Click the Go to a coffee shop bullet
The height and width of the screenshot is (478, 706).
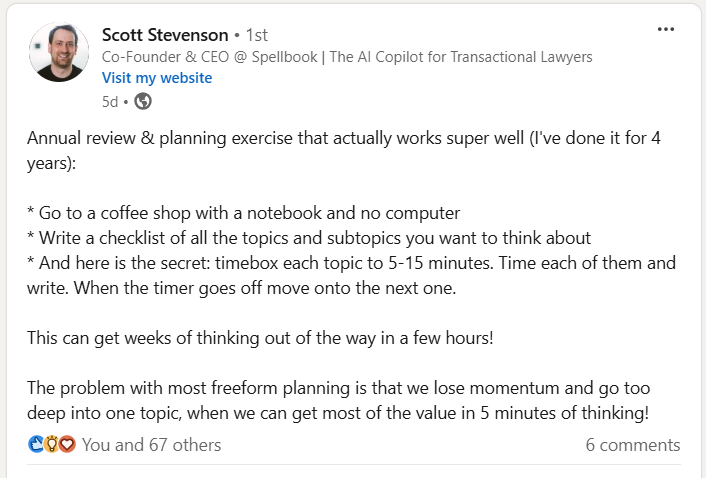[x=244, y=213]
